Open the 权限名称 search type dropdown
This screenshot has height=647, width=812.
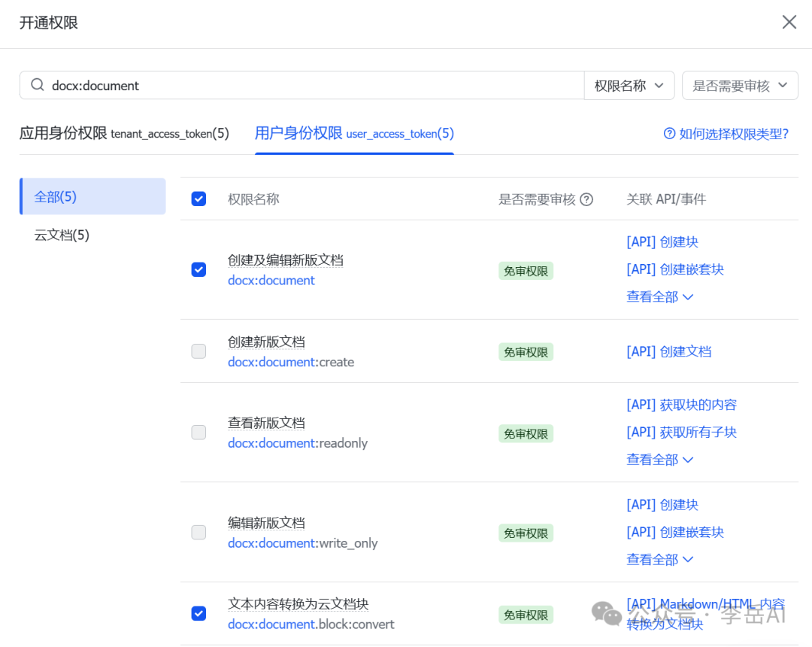click(x=629, y=86)
